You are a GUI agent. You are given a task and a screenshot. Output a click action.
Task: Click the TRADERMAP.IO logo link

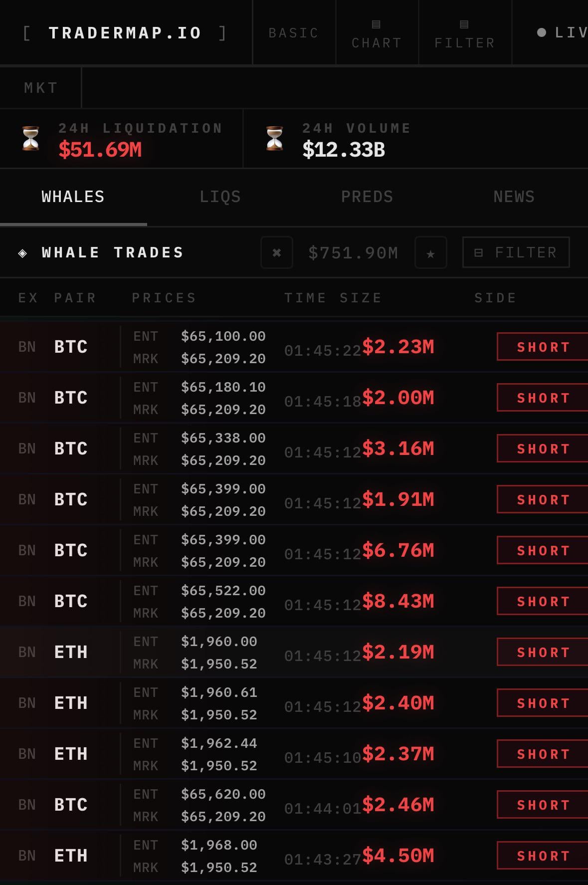point(125,33)
